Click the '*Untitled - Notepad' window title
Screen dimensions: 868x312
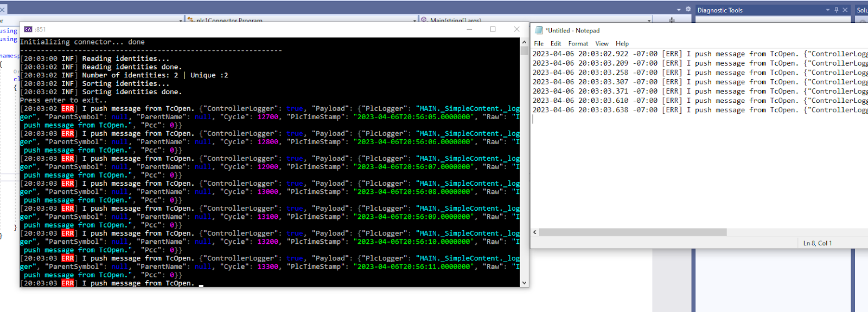tap(572, 30)
